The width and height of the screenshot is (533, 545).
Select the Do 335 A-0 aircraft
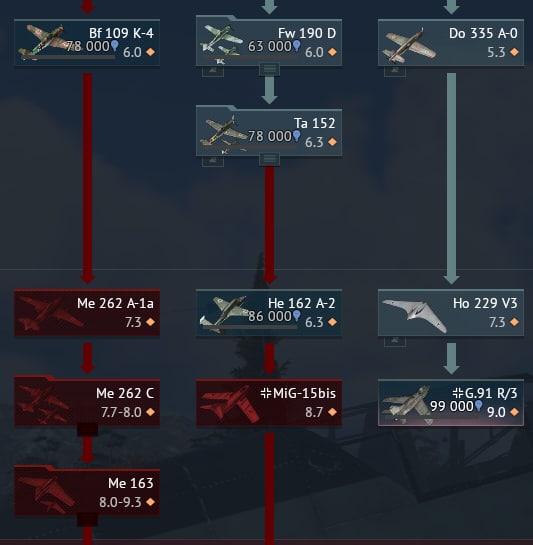pyautogui.click(x=451, y=42)
